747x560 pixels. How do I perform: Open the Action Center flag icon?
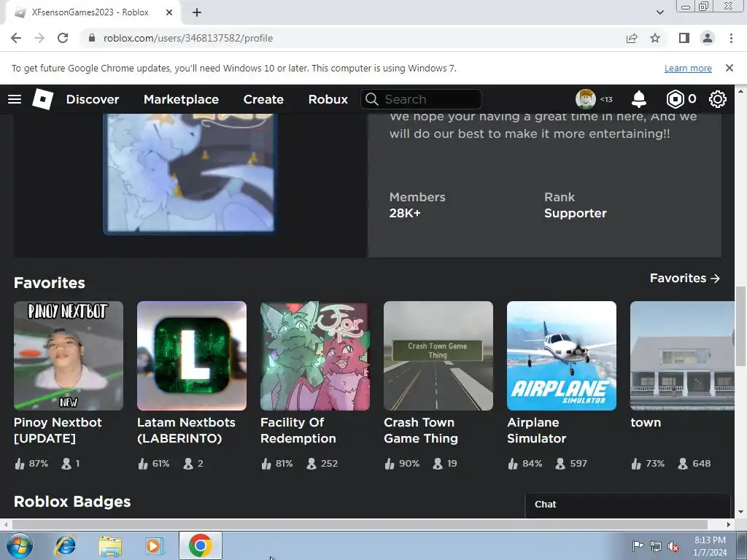pyautogui.click(x=637, y=545)
